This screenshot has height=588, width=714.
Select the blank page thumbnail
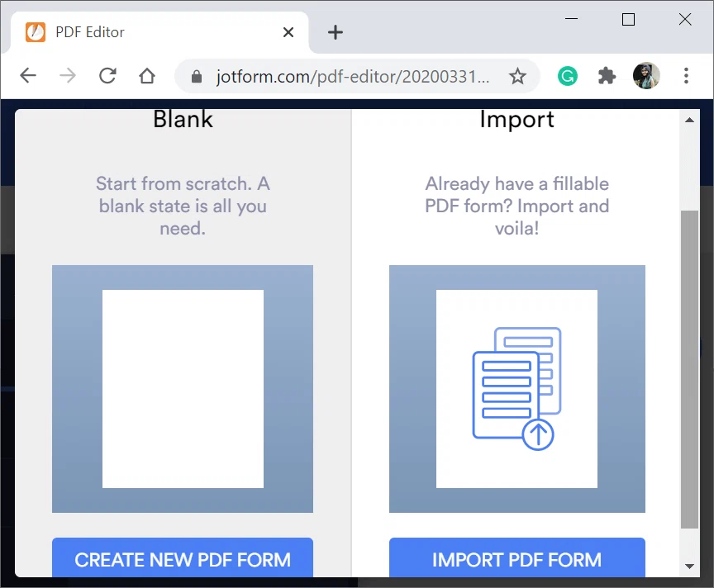(x=183, y=389)
